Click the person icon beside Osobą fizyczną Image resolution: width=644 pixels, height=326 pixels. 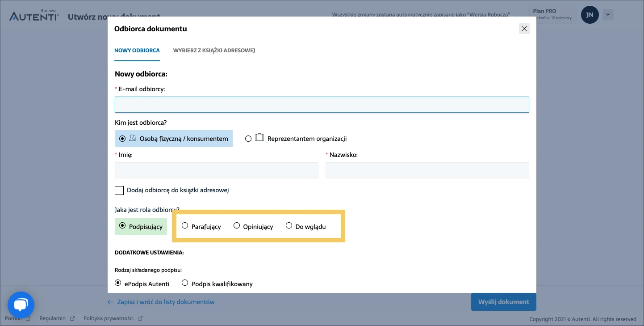[x=133, y=138]
